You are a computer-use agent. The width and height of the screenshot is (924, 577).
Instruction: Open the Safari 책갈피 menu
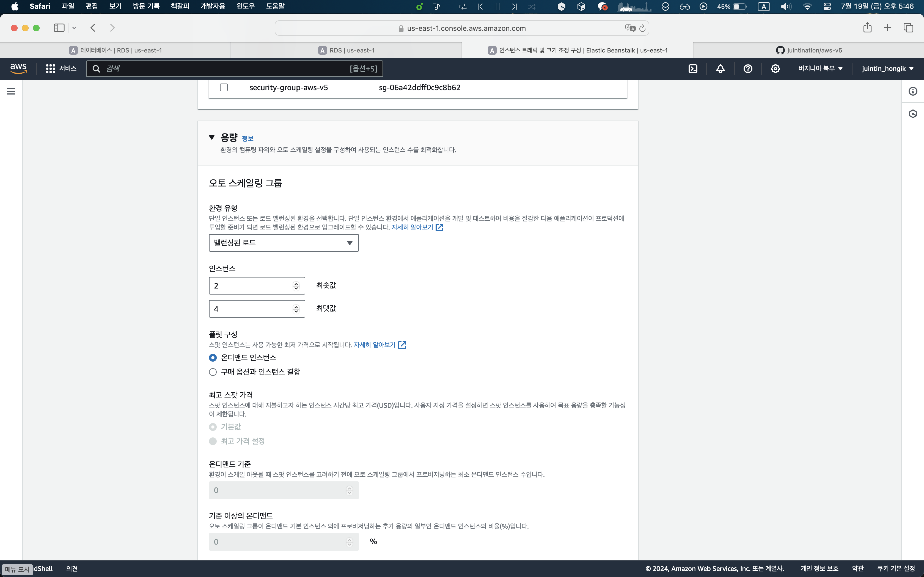tap(180, 6)
